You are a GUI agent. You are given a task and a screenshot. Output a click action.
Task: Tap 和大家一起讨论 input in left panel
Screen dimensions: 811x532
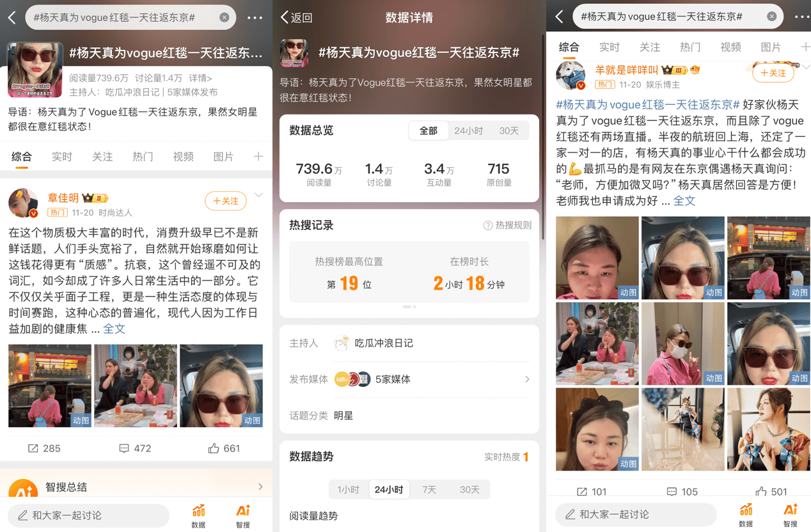click(88, 515)
